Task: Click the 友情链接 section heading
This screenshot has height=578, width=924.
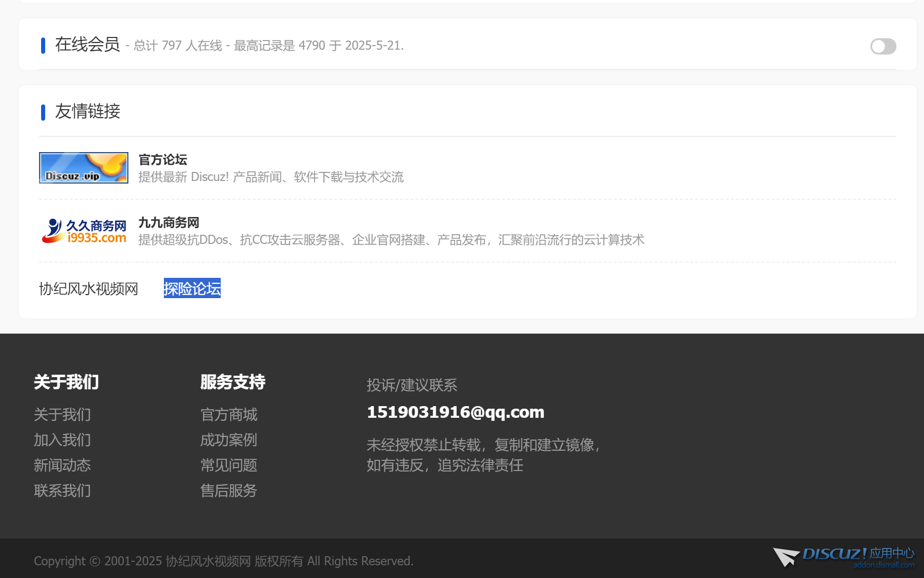Action: point(87,112)
